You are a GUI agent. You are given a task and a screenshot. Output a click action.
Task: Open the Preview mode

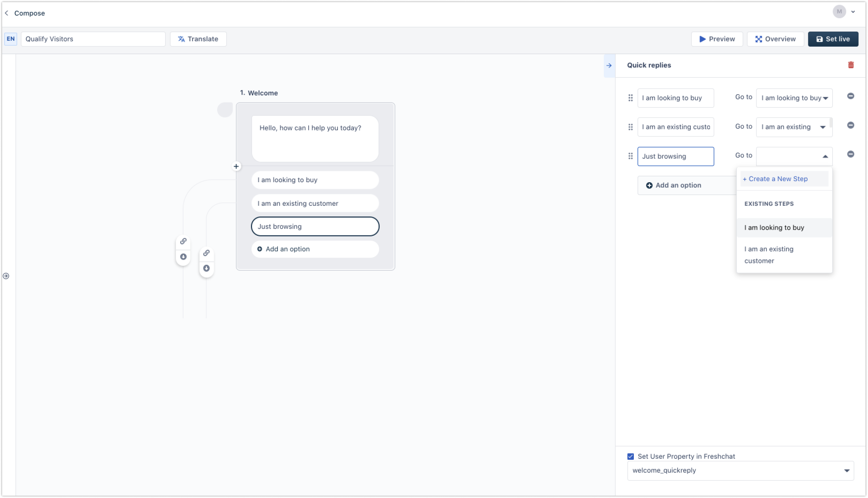(717, 39)
